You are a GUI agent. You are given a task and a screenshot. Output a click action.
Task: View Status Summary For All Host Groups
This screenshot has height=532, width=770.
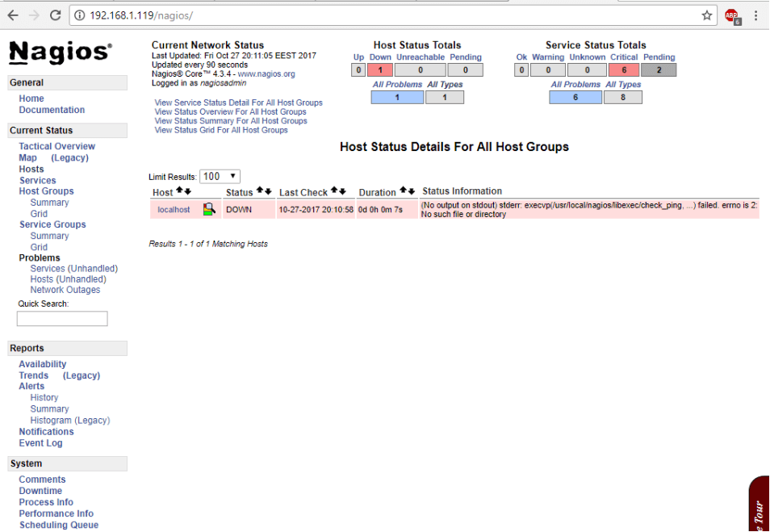tap(231, 121)
